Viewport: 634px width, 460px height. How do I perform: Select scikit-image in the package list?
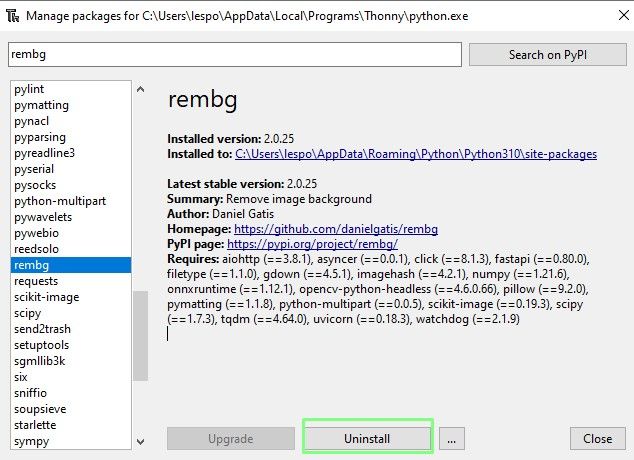[x=46, y=297]
